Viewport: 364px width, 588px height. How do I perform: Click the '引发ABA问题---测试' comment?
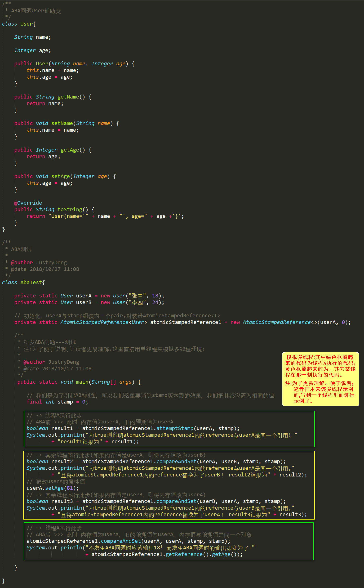(50, 342)
